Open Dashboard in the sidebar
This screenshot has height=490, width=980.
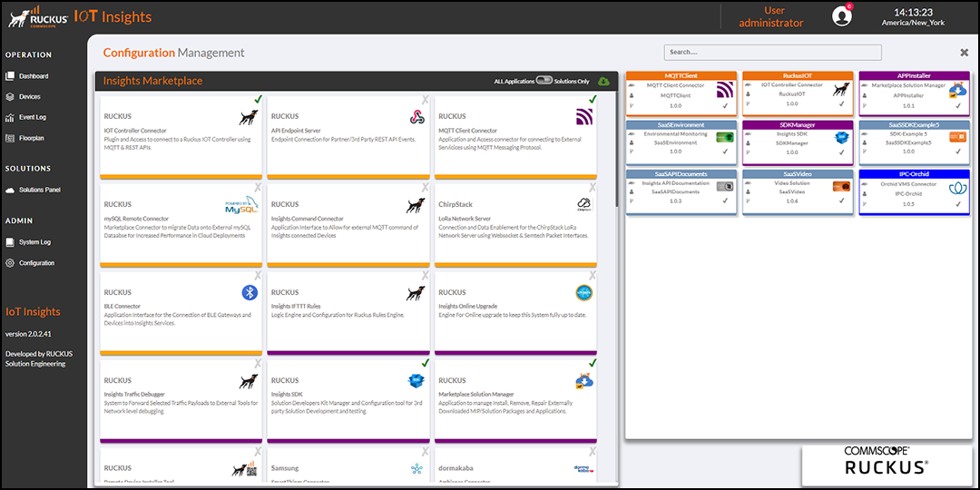click(27, 76)
